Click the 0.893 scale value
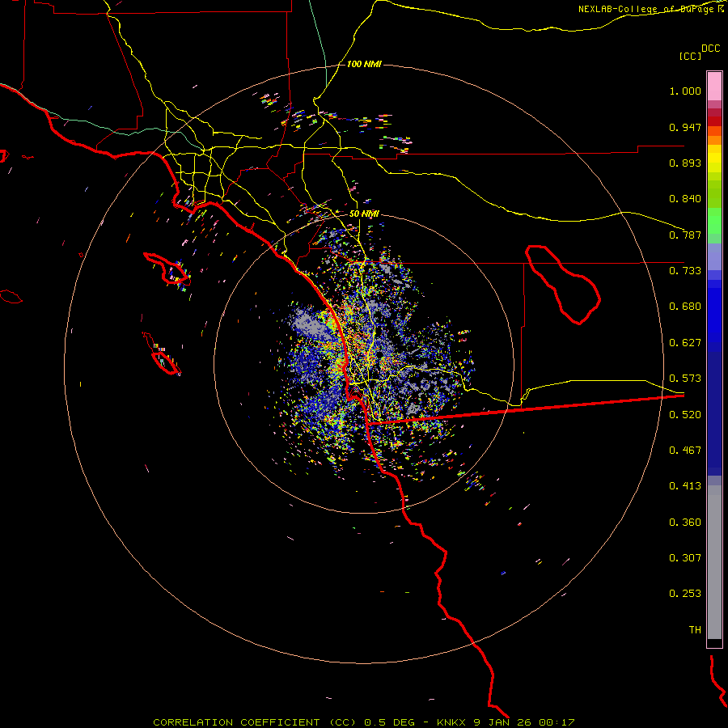728x728 pixels. coord(685,163)
